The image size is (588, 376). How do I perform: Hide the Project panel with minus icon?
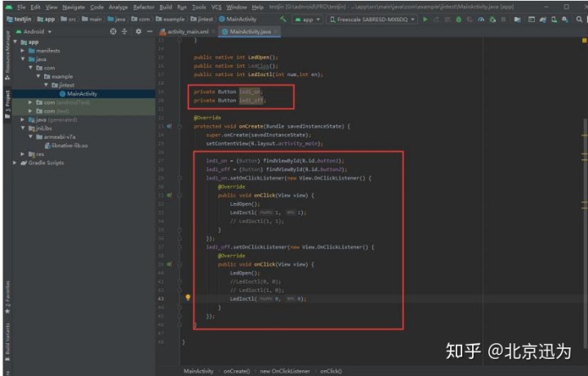coord(149,32)
